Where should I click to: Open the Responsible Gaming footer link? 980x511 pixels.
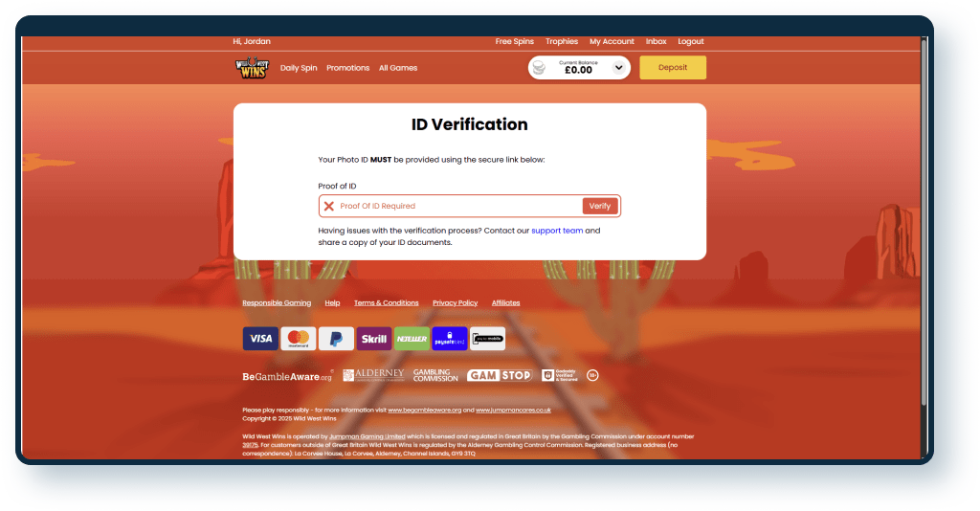coord(277,303)
